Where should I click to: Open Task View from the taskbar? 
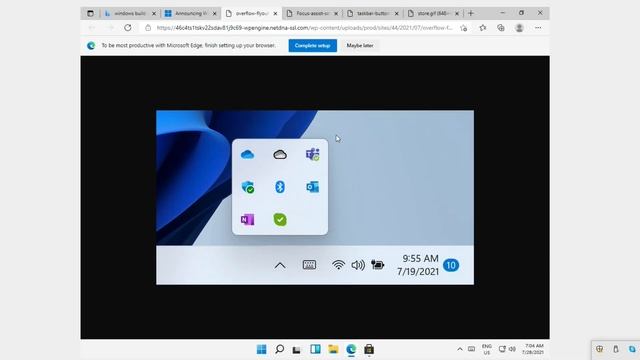point(297,349)
